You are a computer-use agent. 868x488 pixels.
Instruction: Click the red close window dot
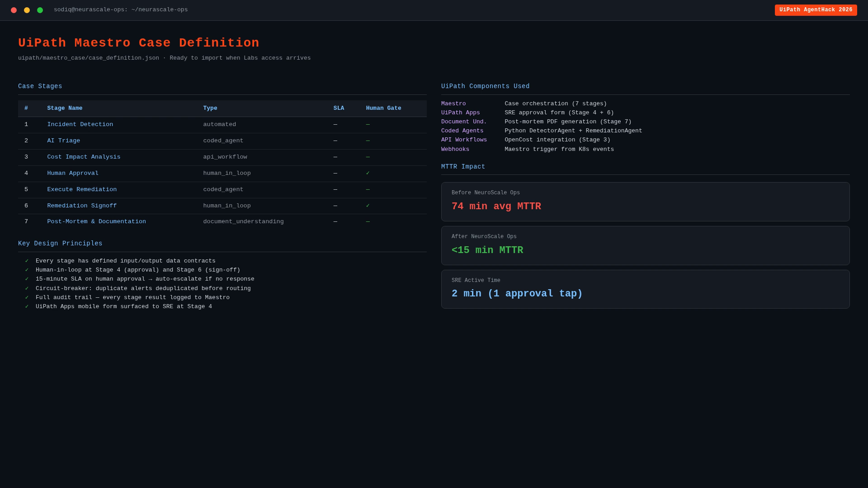14,10
